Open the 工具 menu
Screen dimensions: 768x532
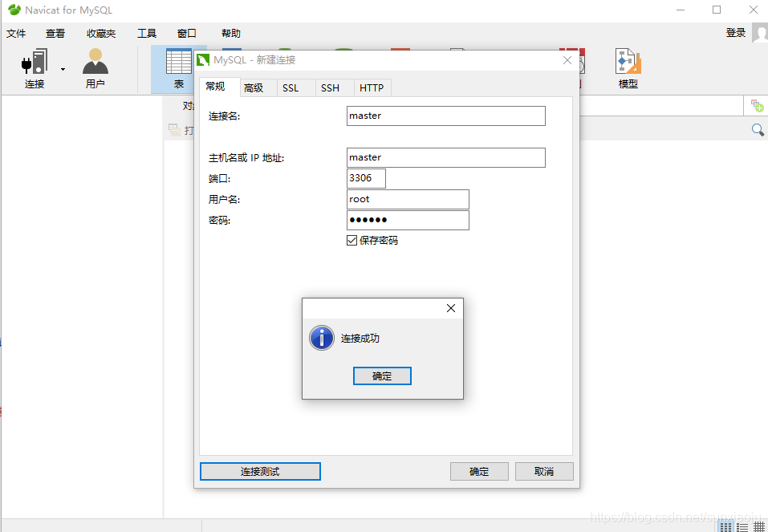click(147, 34)
